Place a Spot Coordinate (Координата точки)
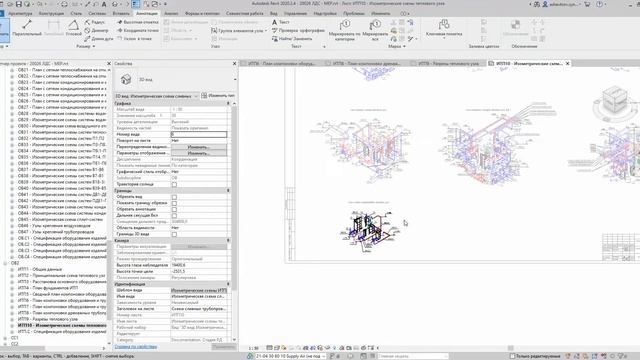The image size is (640, 360). point(138,30)
